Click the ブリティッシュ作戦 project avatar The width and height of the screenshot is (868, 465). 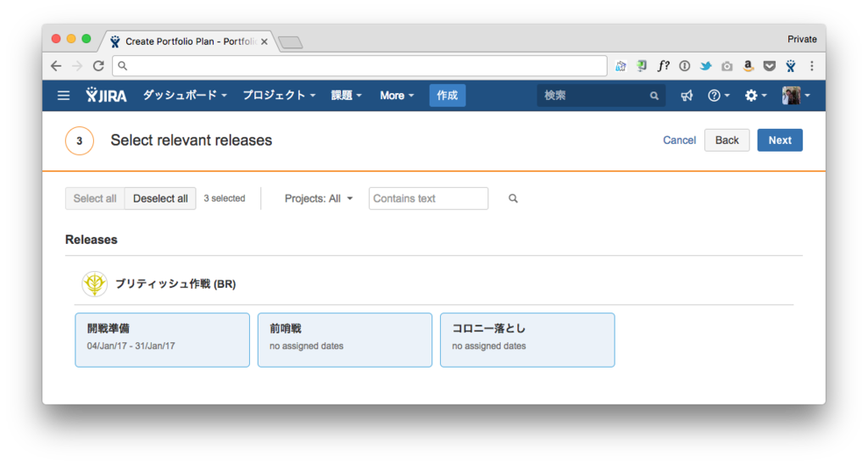click(95, 284)
